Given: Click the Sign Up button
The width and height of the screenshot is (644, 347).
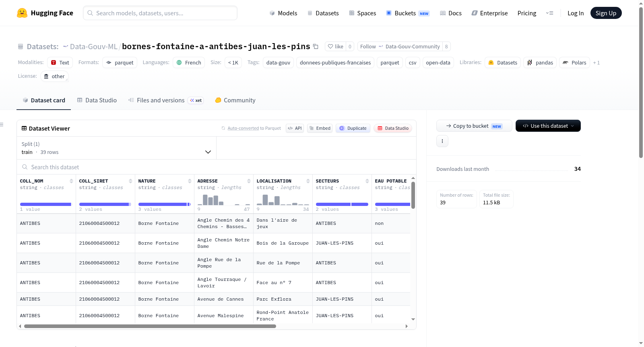Looking at the screenshot, I should click(x=606, y=13).
